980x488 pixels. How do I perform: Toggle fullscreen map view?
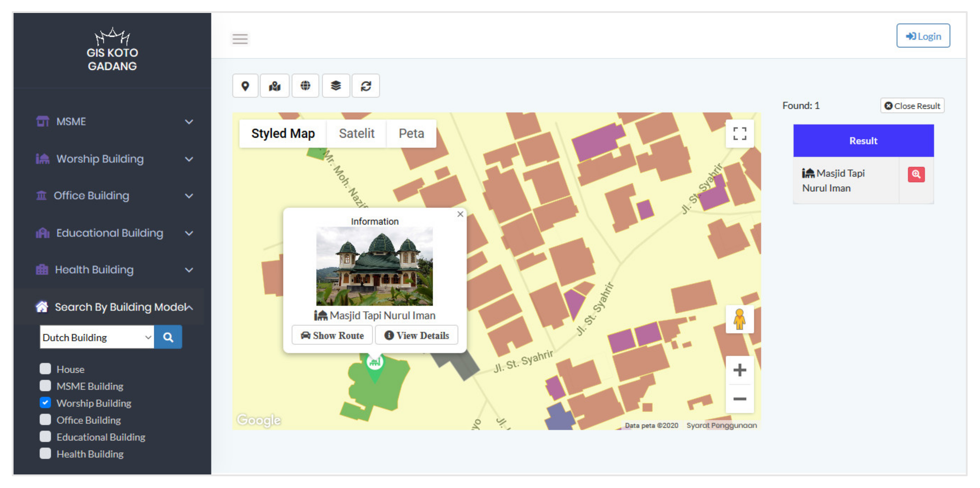pos(739,133)
